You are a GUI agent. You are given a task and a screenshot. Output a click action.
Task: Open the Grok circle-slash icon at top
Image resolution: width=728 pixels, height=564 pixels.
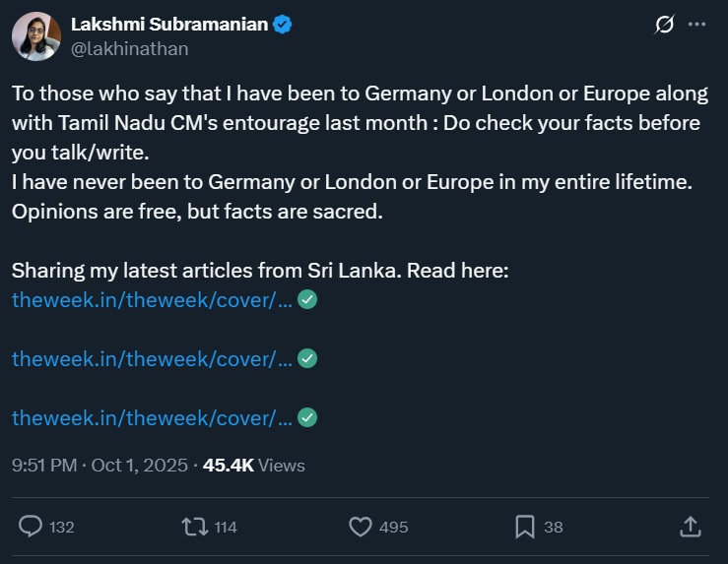[664, 25]
